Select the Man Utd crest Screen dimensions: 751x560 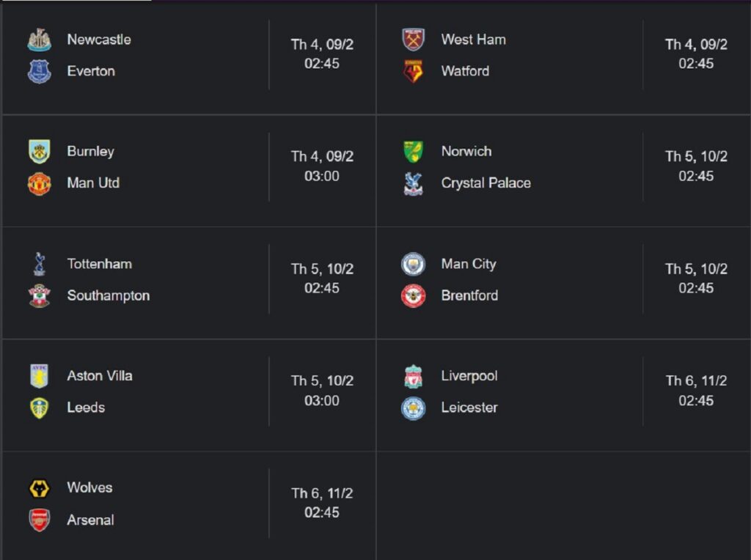[40, 184]
